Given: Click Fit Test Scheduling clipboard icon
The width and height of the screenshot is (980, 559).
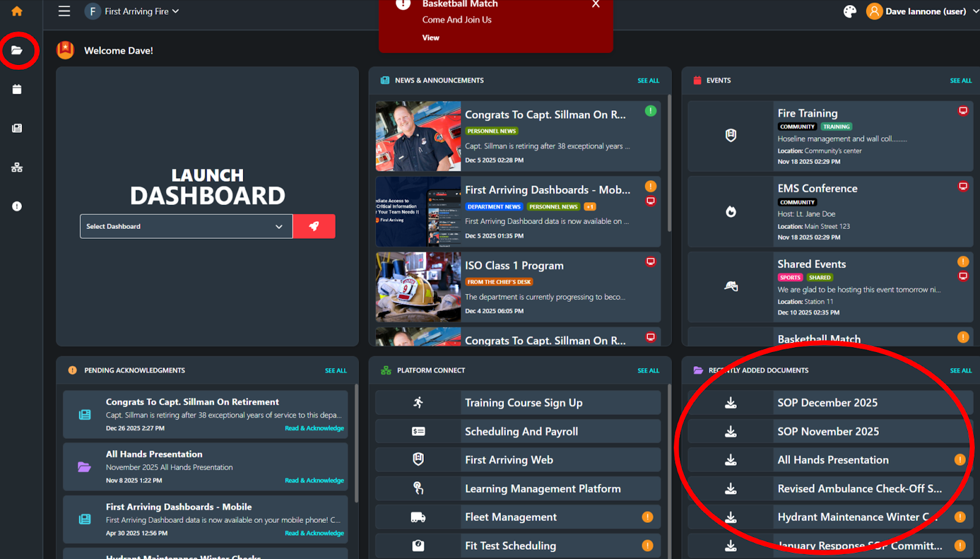Looking at the screenshot, I should click(418, 546).
